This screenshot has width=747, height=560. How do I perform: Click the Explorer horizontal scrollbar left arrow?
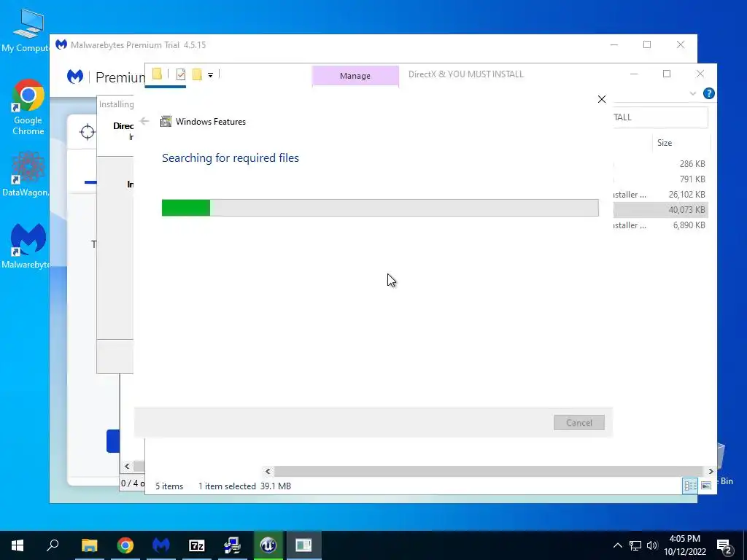coord(268,472)
